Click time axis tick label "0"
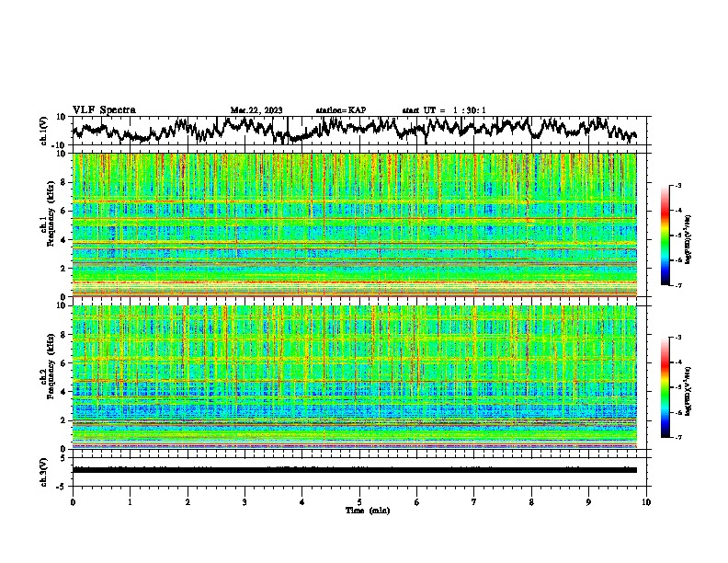The height and width of the screenshot is (563, 728). pyautogui.click(x=73, y=502)
